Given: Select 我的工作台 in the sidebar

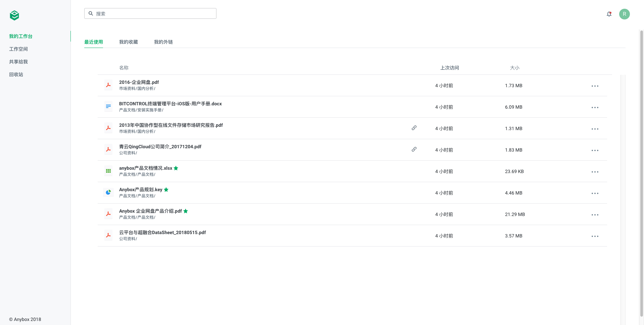Looking at the screenshot, I should coord(21,36).
